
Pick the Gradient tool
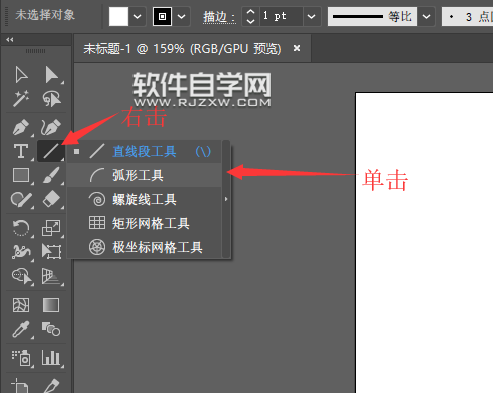coord(51,305)
